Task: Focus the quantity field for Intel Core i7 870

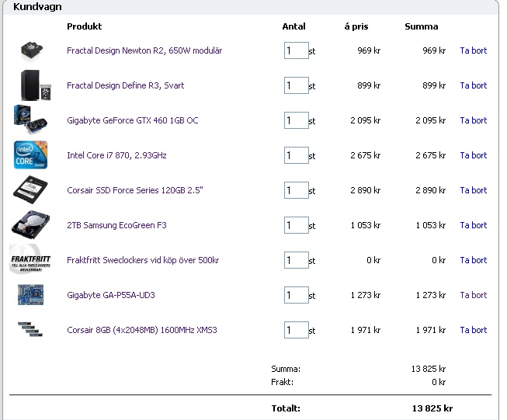Action: (296, 155)
